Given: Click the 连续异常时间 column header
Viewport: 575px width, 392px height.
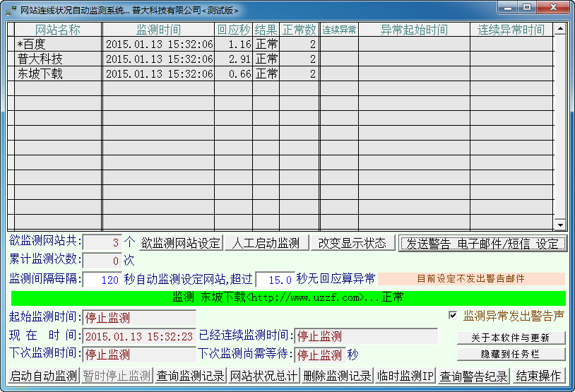Looking at the screenshot, I should point(511,30).
